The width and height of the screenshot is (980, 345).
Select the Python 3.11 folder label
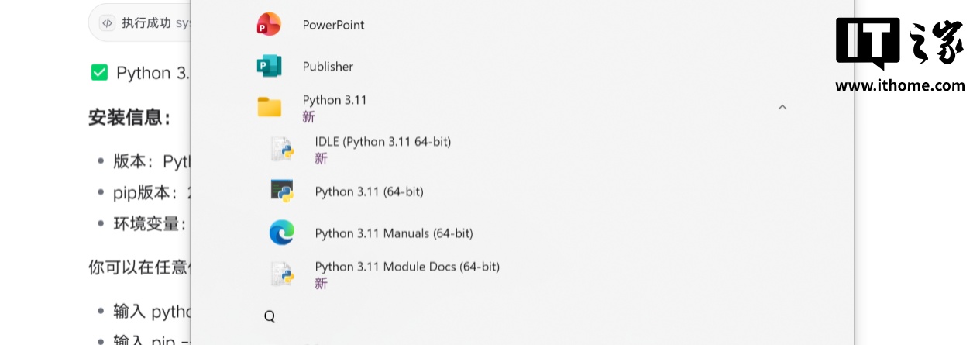[334, 100]
